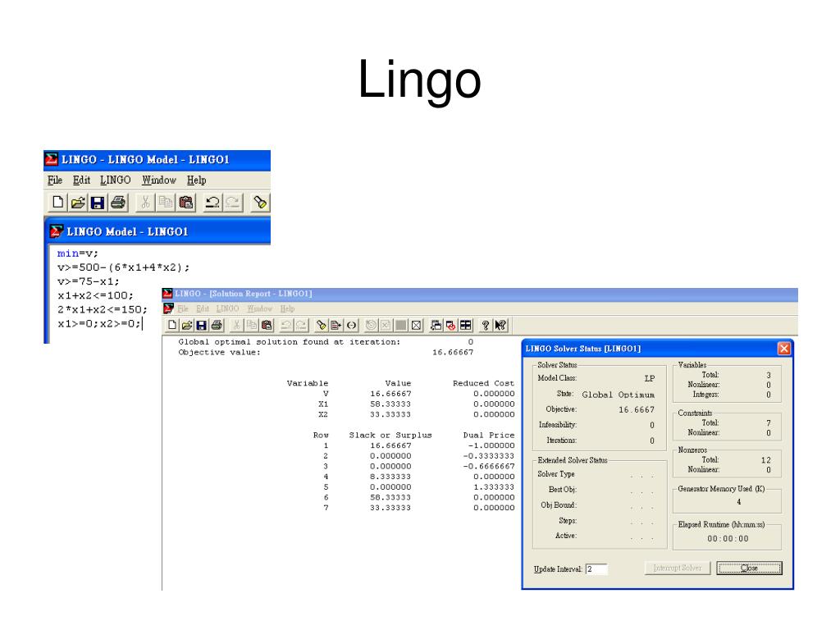Viewport: 840px width, 630px height.
Task: Open Help menu in LINGO Model window
Action: [x=197, y=180]
